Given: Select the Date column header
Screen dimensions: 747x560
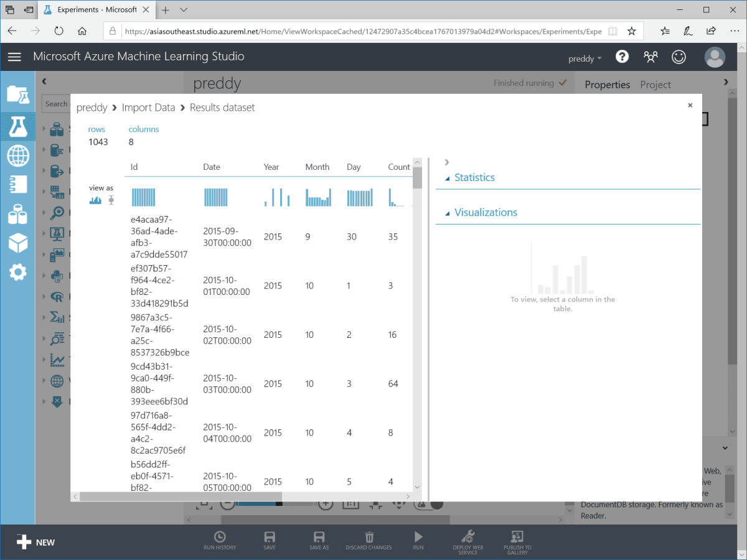Looking at the screenshot, I should [212, 167].
